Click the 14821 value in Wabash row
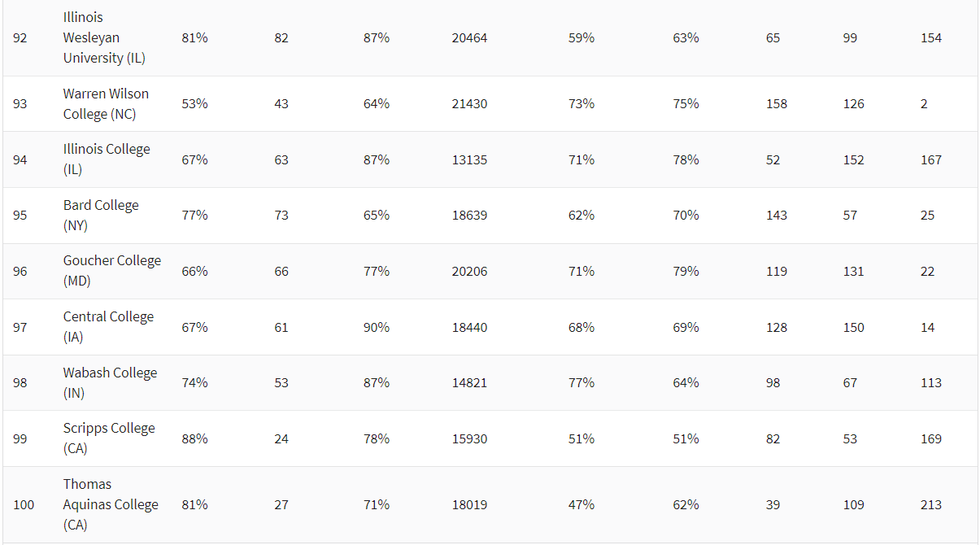980x545 pixels. (x=469, y=382)
